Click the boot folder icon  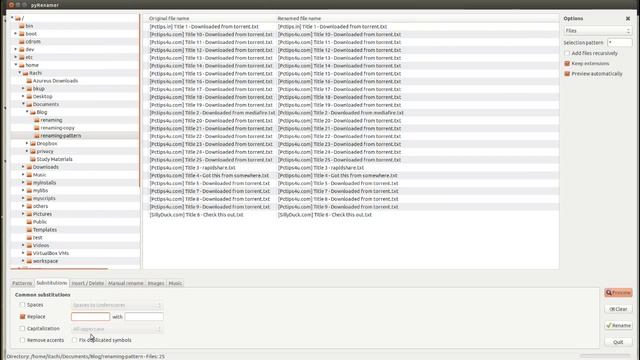coord(22,34)
